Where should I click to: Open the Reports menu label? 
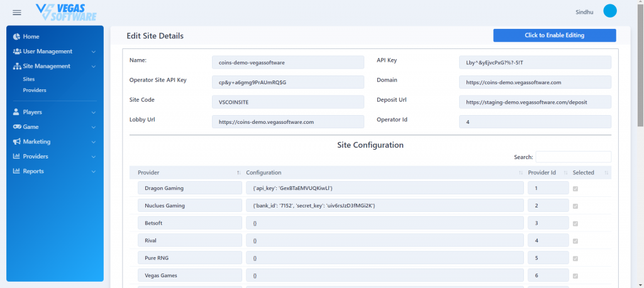click(x=33, y=171)
